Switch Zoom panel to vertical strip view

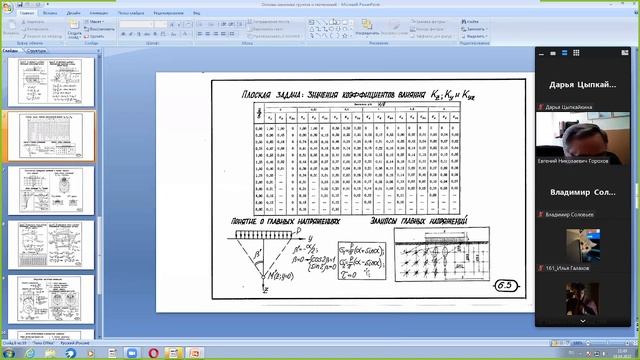click(564, 53)
